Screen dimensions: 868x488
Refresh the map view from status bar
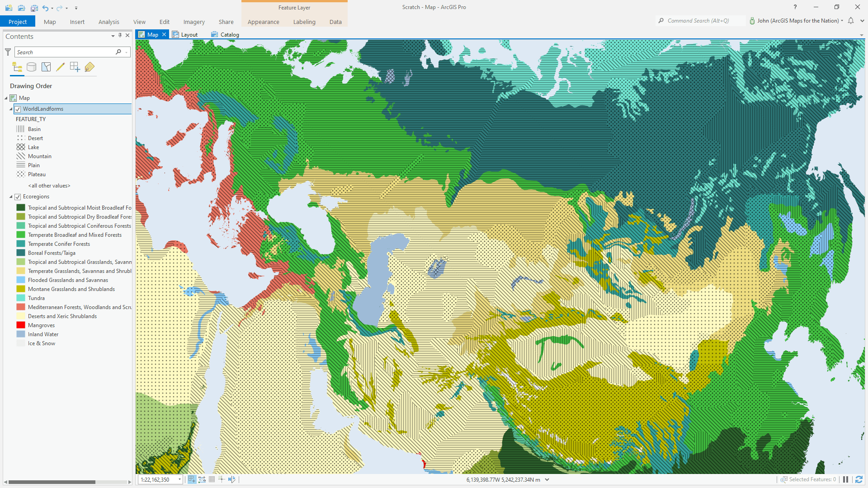[x=859, y=479]
